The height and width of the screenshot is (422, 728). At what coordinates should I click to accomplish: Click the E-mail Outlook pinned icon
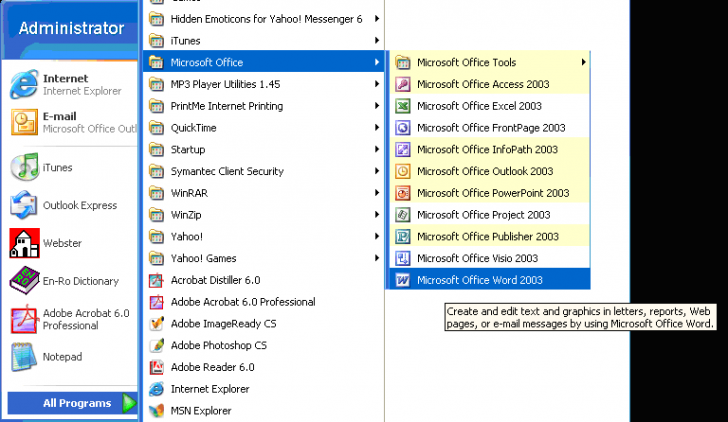(x=24, y=122)
